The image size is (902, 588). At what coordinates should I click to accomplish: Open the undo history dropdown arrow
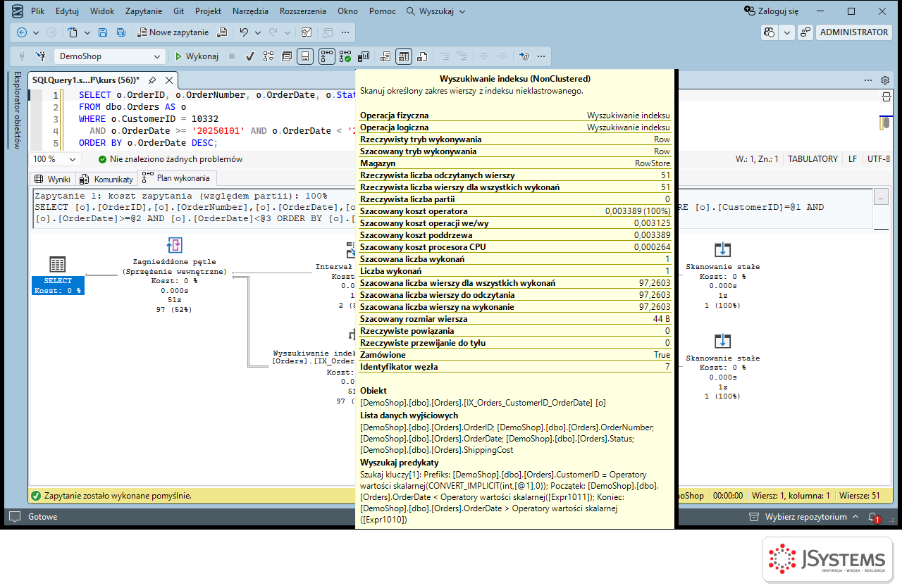pyautogui.click(x=258, y=32)
